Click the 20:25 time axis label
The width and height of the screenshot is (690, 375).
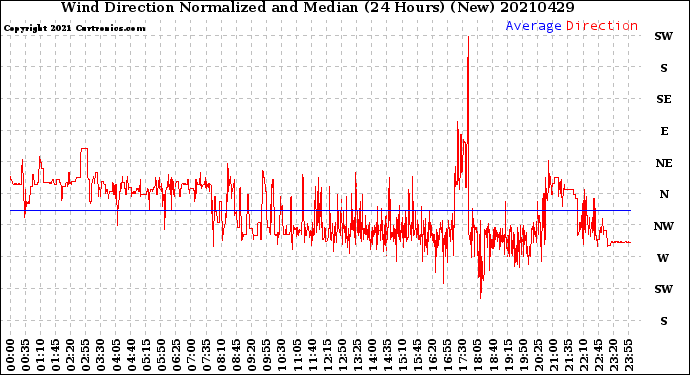(x=538, y=355)
